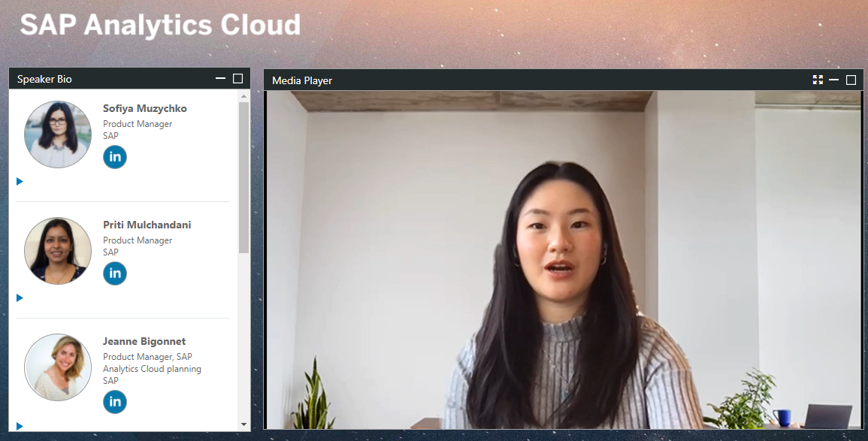Minimize the Speaker Bio panel
The image size is (868, 441).
coord(220,78)
